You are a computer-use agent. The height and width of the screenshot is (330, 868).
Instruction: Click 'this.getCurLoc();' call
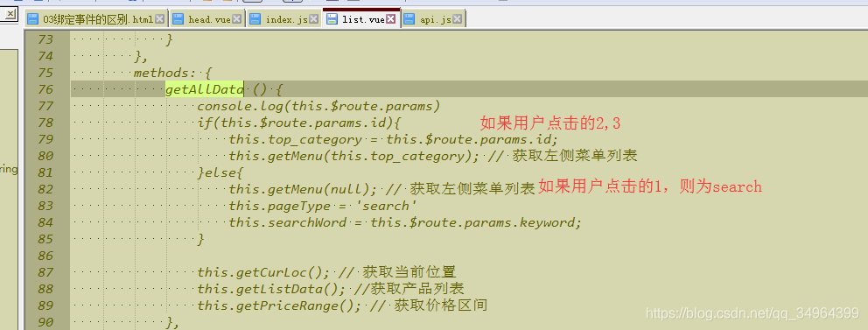[263, 272]
